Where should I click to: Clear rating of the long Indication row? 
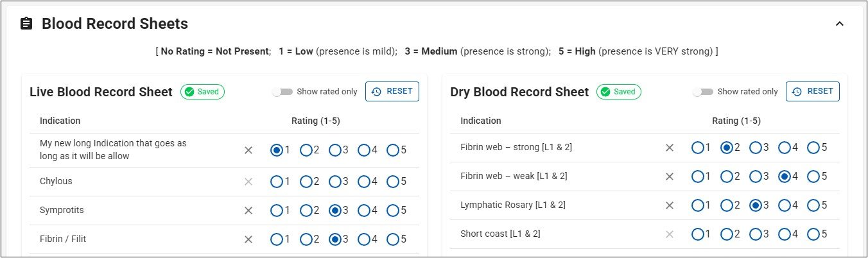(248, 150)
